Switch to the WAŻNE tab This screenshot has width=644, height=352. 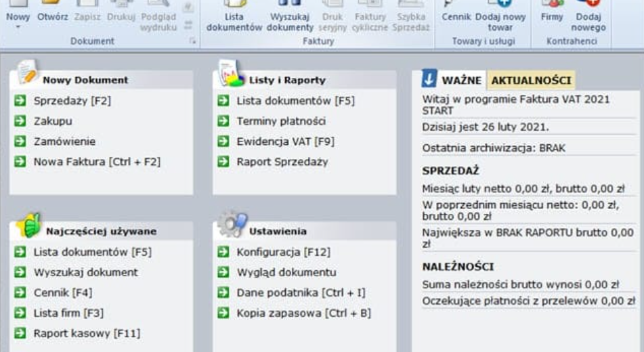coord(462,80)
